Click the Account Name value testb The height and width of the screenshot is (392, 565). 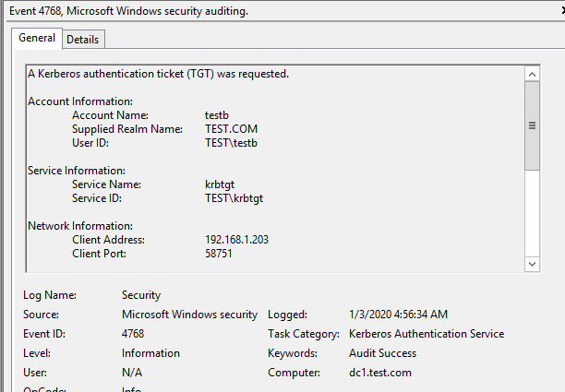[x=219, y=115]
